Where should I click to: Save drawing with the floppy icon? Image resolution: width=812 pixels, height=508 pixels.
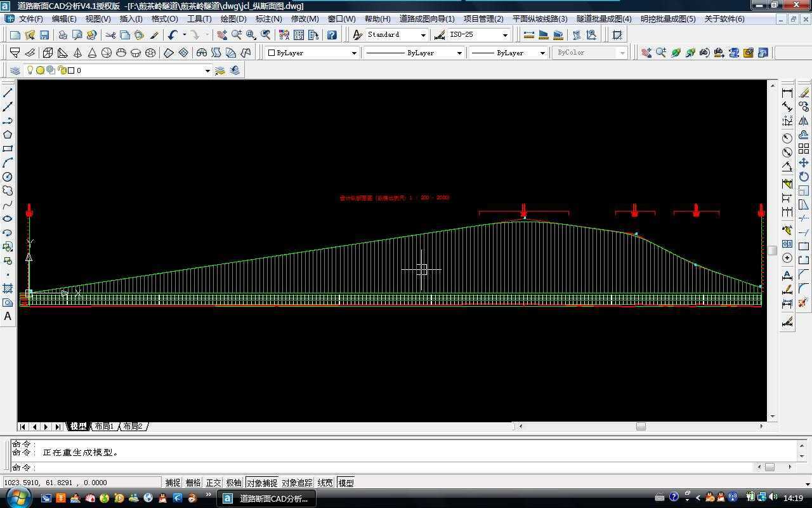pos(44,35)
